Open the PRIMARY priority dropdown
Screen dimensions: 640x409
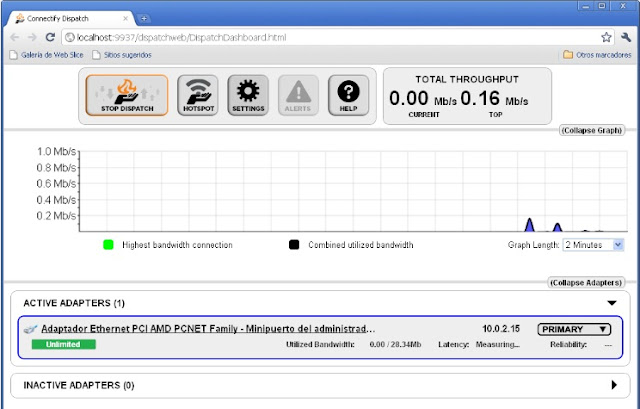[574, 329]
